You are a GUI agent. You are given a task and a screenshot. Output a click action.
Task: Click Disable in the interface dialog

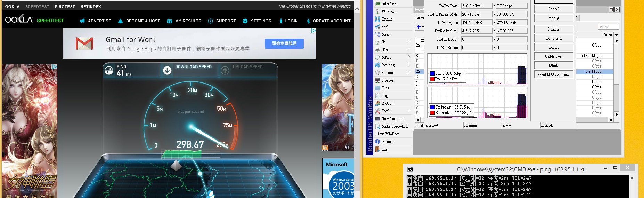554,29
